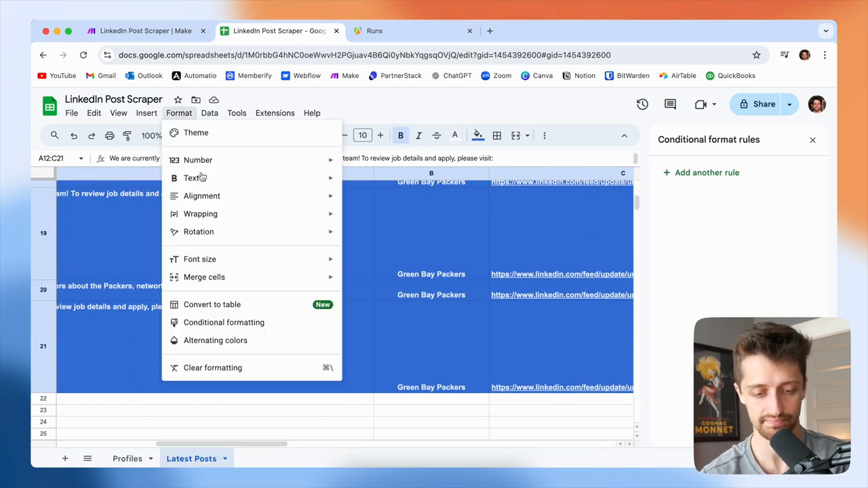Open the Profiles tab dropdown arrow

click(x=151, y=459)
